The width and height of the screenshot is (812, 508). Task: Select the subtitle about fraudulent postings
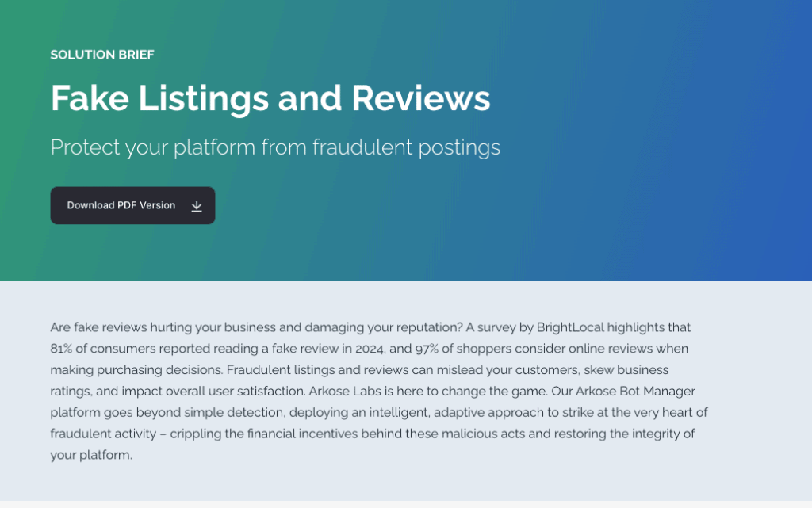click(x=275, y=147)
